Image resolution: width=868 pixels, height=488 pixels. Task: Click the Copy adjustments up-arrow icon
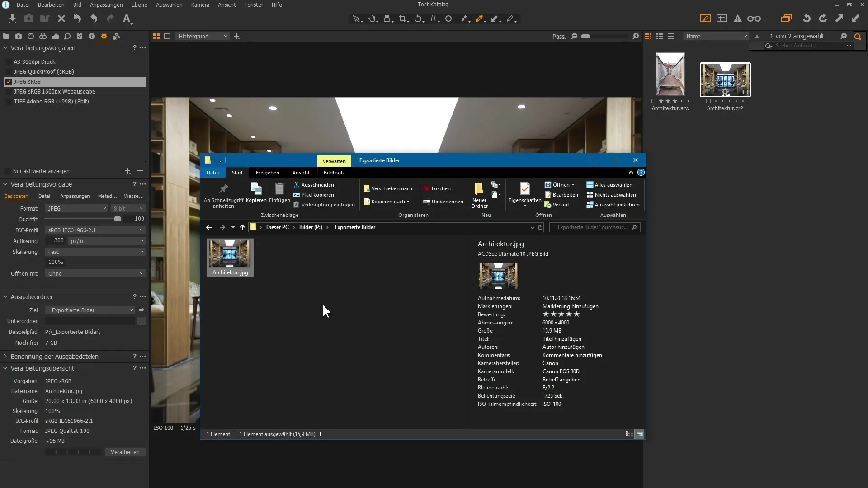(839, 19)
